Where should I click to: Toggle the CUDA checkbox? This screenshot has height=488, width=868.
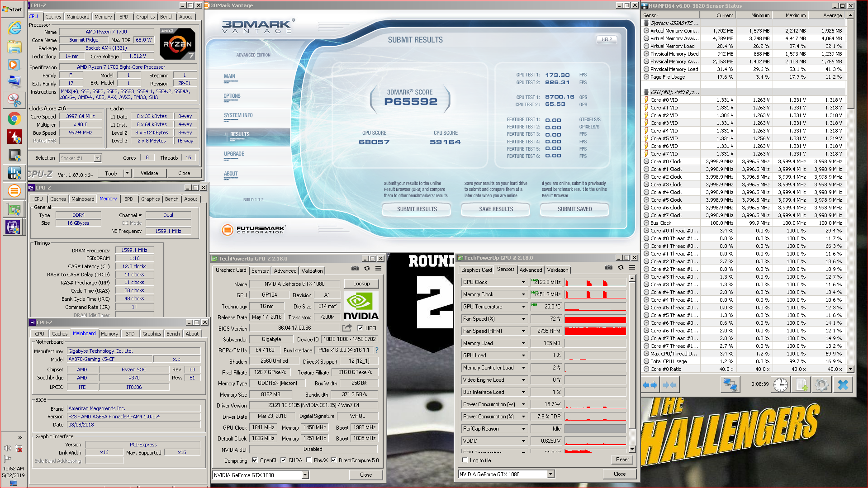coord(283,460)
